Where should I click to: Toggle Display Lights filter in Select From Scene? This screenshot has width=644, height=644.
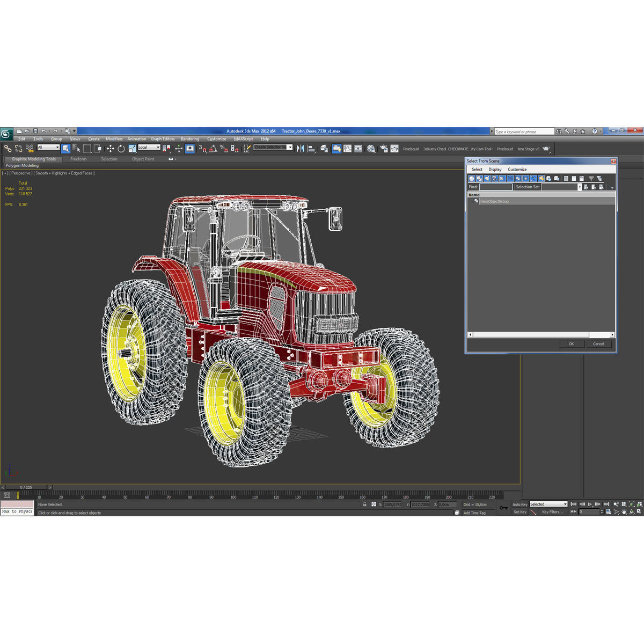tap(487, 179)
